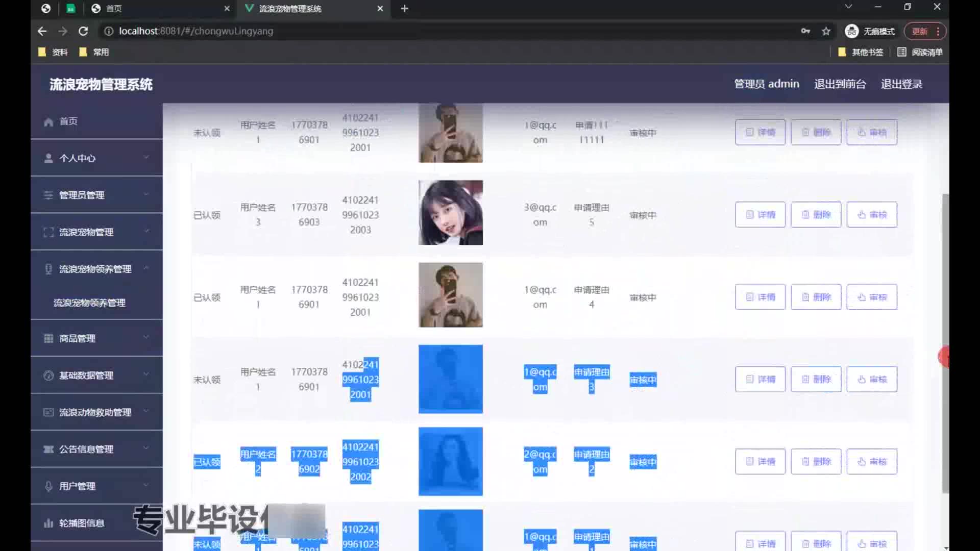Screen dimensions: 980x551
Task: Open 首页 in the sidebar
Action: pos(96,121)
